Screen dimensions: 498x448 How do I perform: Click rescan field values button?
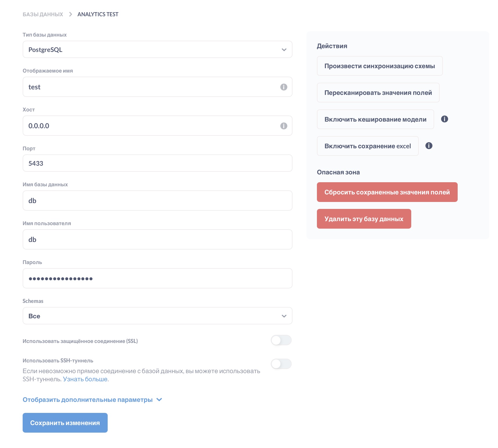[378, 93]
